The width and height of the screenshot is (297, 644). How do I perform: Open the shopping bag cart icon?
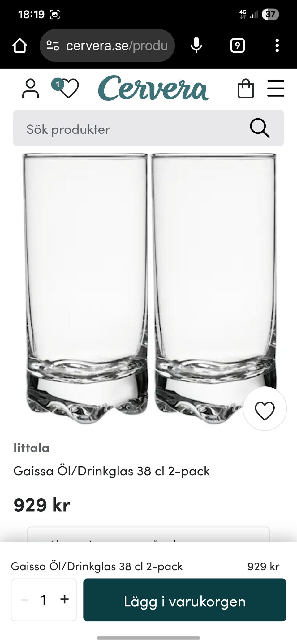pyautogui.click(x=246, y=89)
